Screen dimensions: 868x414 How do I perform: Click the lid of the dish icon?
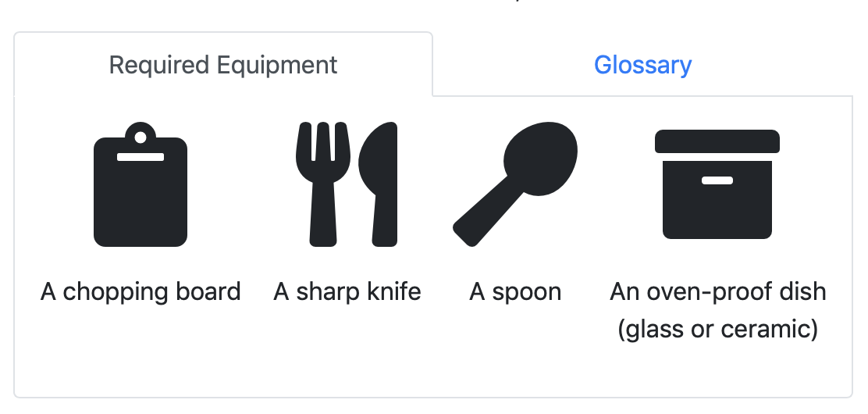tap(717, 141)
